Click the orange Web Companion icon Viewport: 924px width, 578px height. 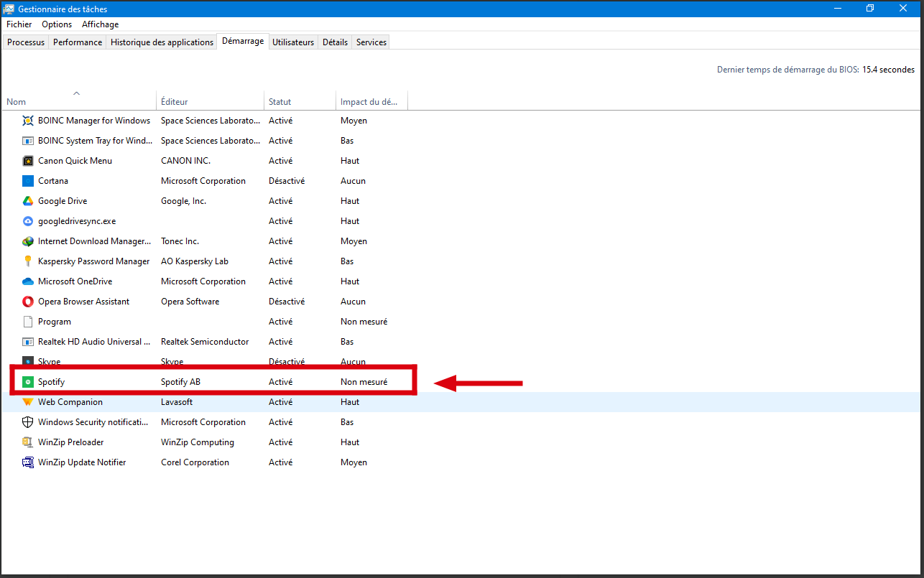(28, 402)
